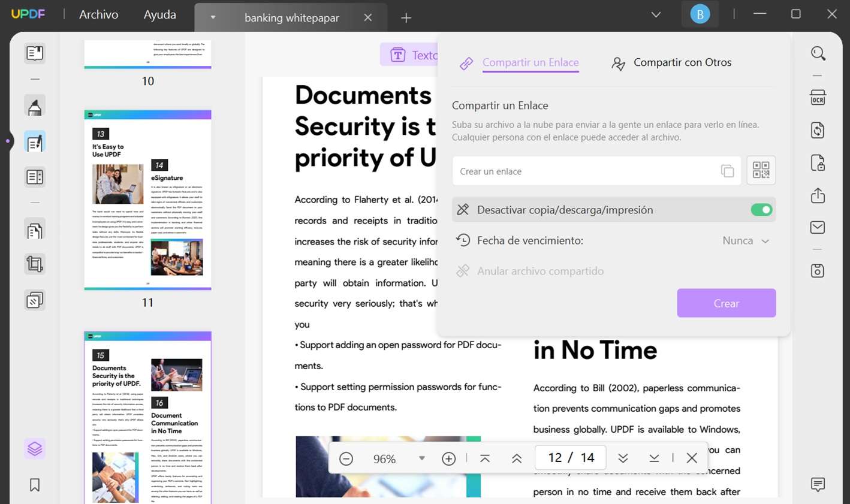Open the bookmark panel icon
Image resolution: width=850 pixels, height=504 pixels.
35,485
